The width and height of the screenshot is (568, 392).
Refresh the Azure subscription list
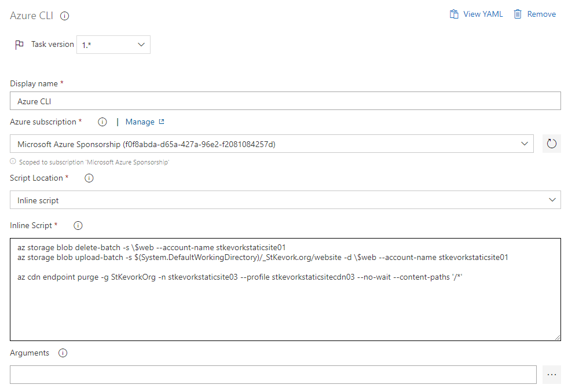551,144
